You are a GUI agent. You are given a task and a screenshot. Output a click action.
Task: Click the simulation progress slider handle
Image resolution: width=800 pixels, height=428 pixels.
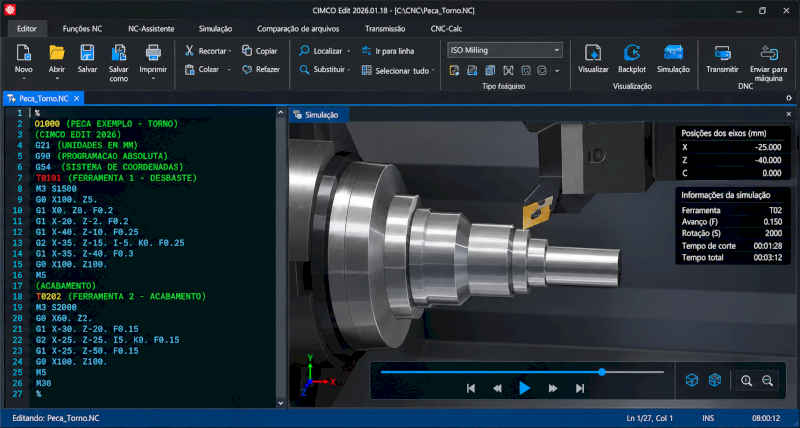(x=602, y=372)
